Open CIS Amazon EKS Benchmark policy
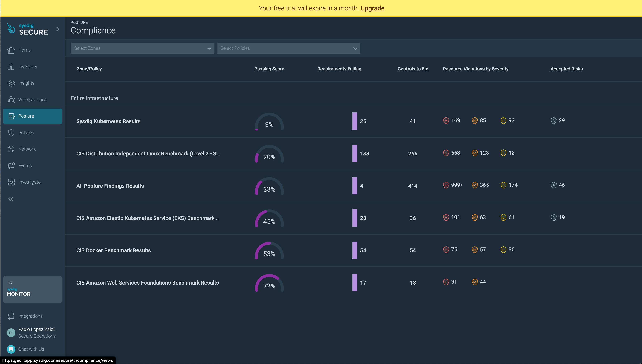This screenshot has width=642, height=364. [x=148, y=218]
